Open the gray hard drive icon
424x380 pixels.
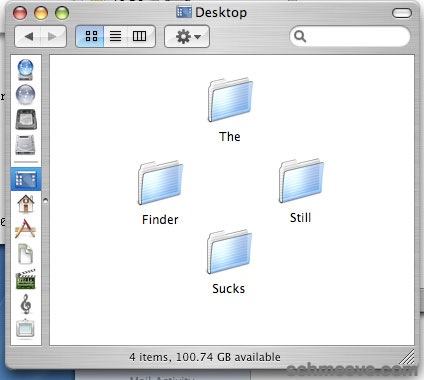point(25,145)
